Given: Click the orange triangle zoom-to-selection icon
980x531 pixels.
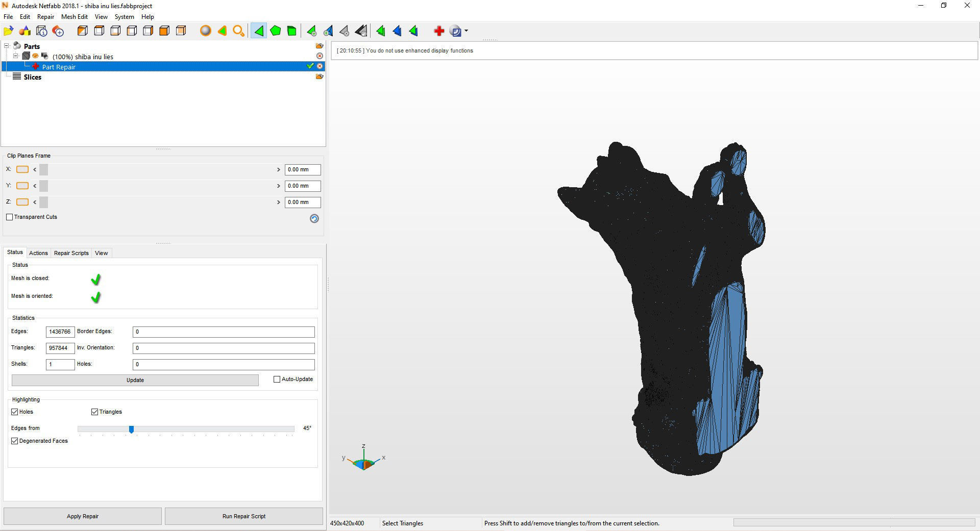Looking at the screenshot, I should (222, 31).
